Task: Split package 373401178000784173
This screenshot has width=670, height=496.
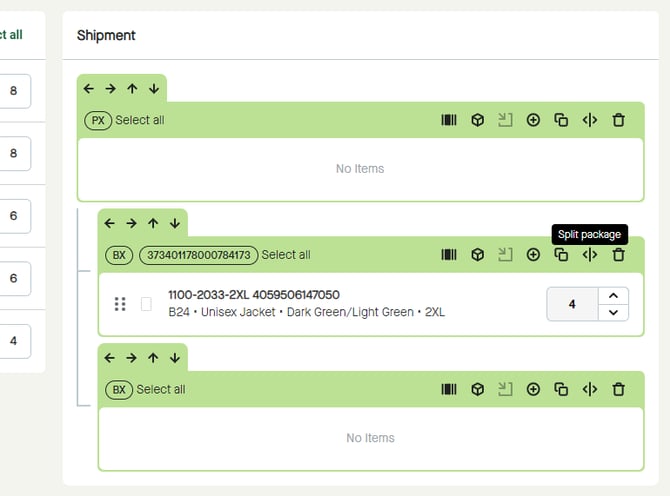Action: point(590,255)
